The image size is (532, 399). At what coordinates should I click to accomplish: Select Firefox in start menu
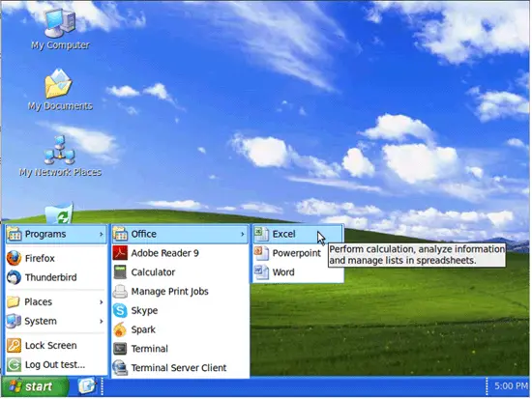[x=56, y=258]
